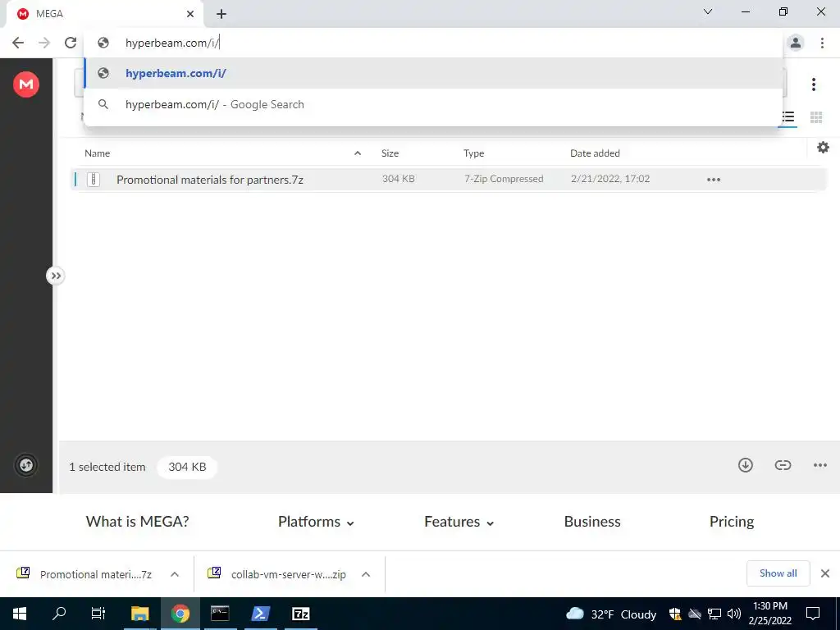Open network icon in system tray
Screen dimensions: 840x630
click(714, 614)
